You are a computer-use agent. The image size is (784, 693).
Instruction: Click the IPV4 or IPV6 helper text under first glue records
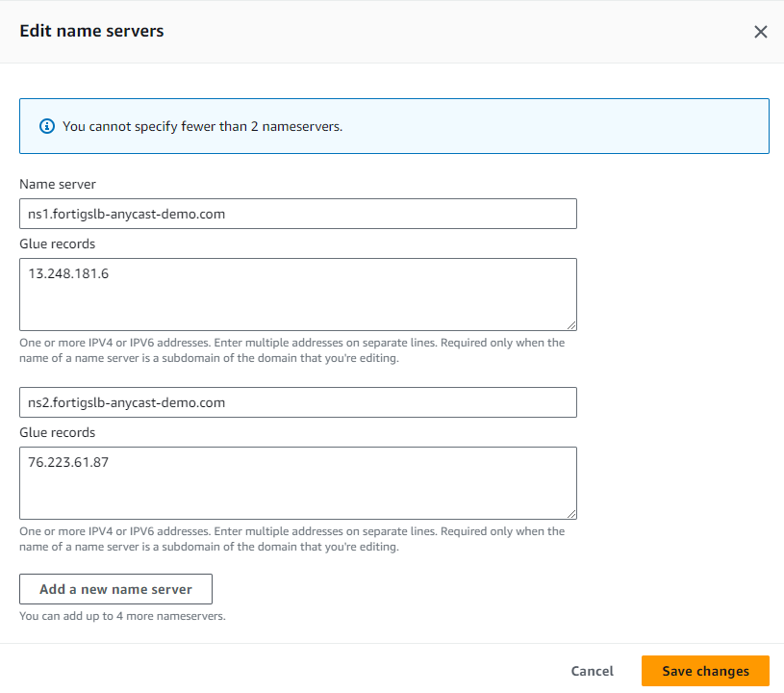click(x=291, y=347)
